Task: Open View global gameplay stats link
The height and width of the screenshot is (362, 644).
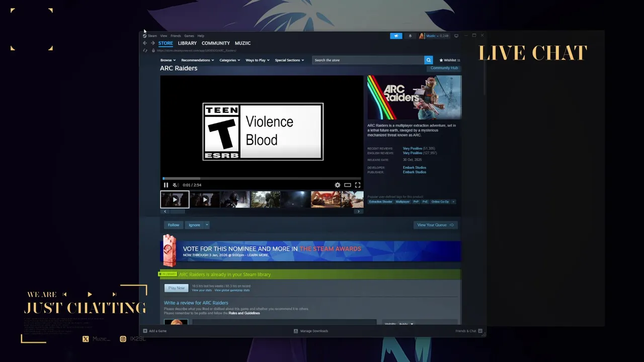Action: click(232, 290)
